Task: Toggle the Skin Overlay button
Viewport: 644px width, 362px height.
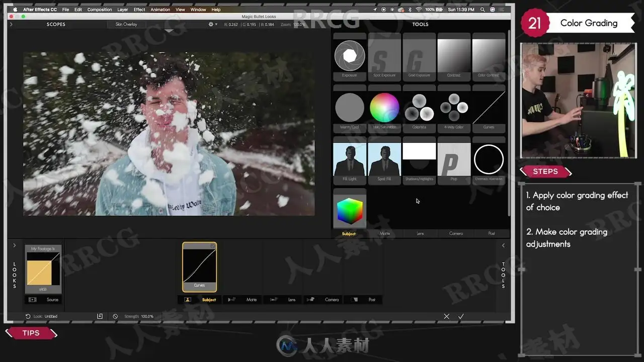Action: (126, 24)
